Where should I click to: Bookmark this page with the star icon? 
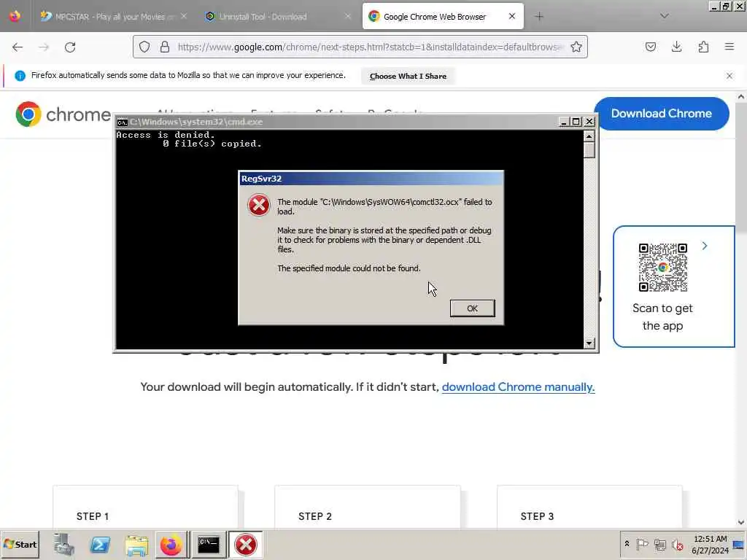click(576, 47)
